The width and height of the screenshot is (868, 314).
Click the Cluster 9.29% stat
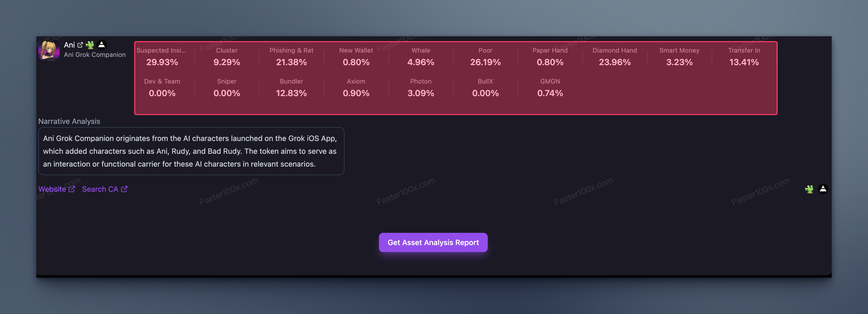227,57
